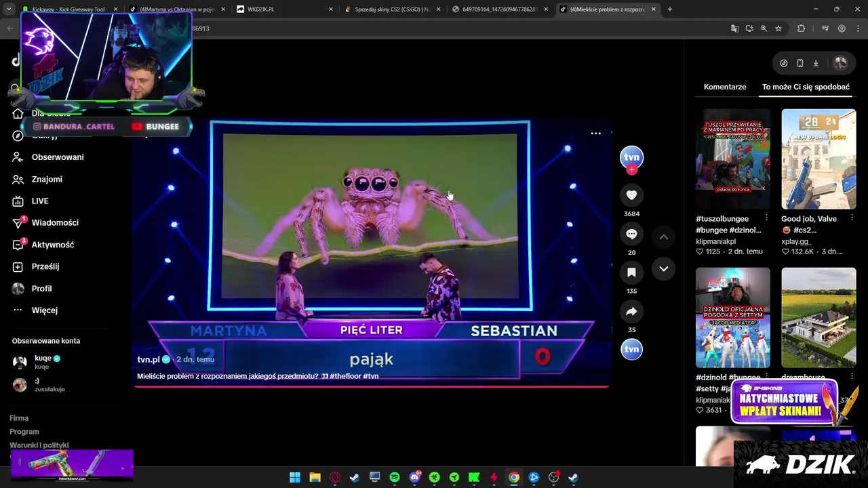Click #tvn hashtag in caption

pos(371,376)
